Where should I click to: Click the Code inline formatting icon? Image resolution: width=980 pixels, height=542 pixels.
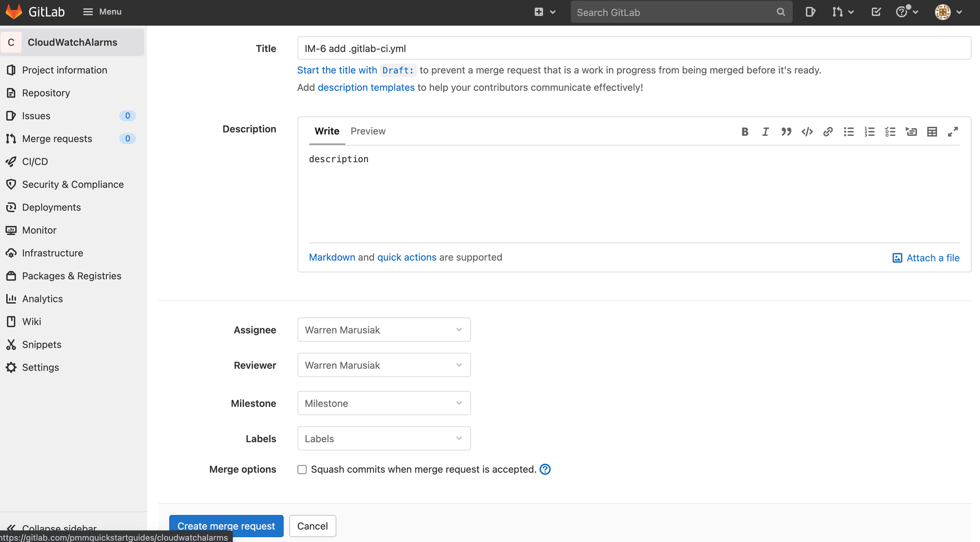807,132
